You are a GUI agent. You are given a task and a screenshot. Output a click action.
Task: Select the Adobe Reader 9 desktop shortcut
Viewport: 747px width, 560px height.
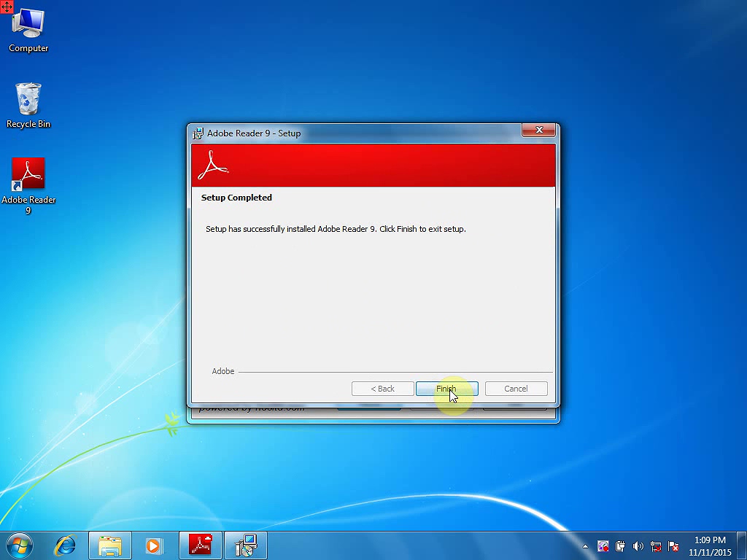click(28, 186)
